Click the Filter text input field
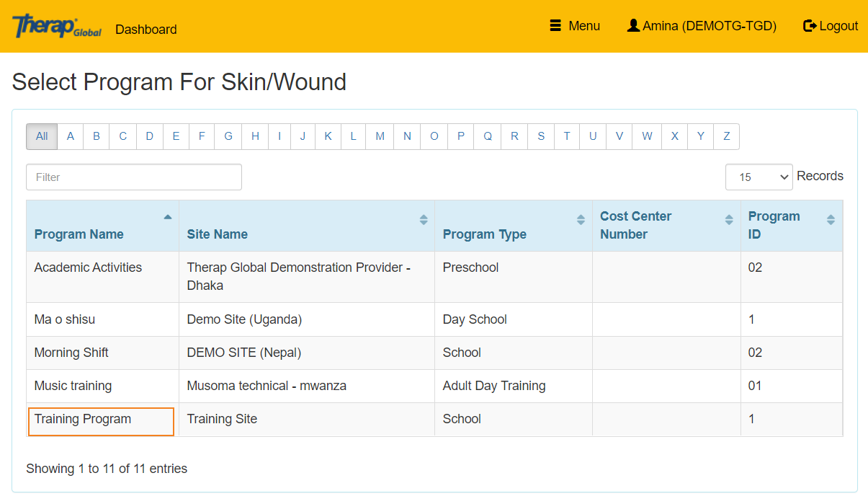The image size is (868, 504). [134, 177]
